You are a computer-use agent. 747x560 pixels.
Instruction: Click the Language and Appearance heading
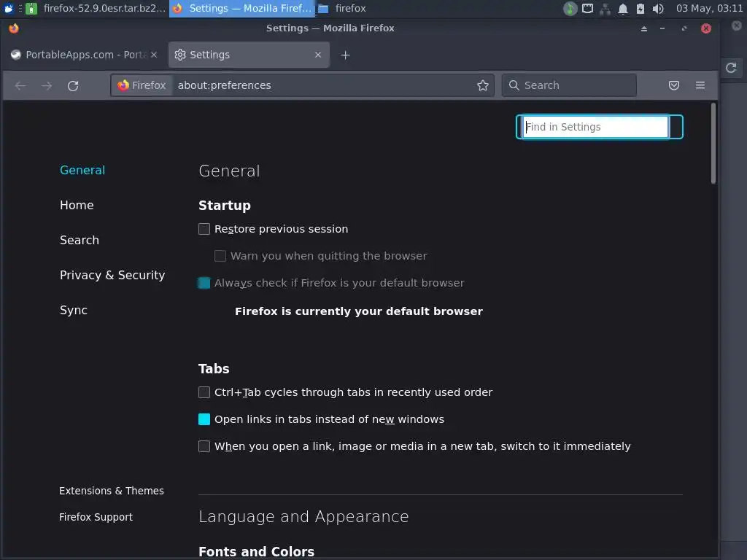point(303,517)
